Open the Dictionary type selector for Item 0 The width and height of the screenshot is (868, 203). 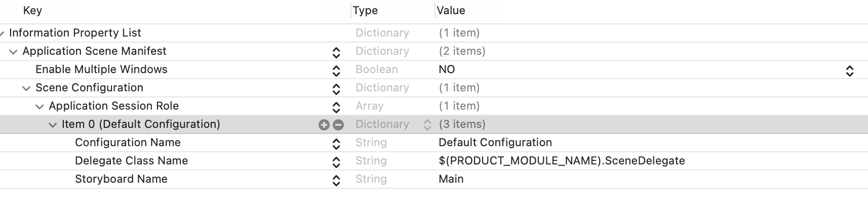click(x=427, y=125)
